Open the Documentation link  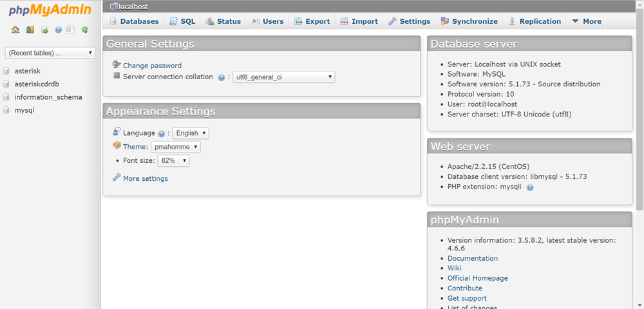(x=472, y=259)
